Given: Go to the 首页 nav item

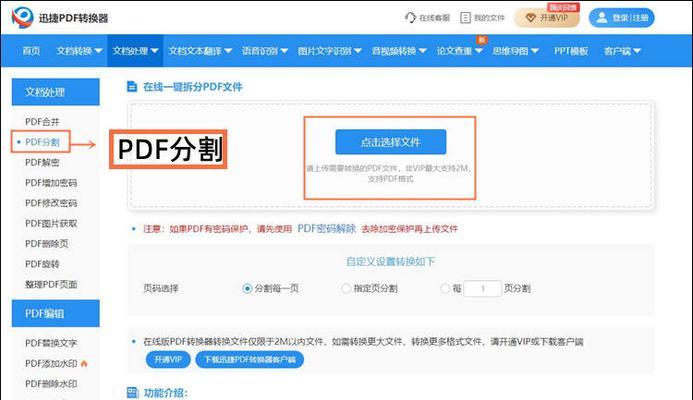Looking at the screenshot, I should click(31, 51).
